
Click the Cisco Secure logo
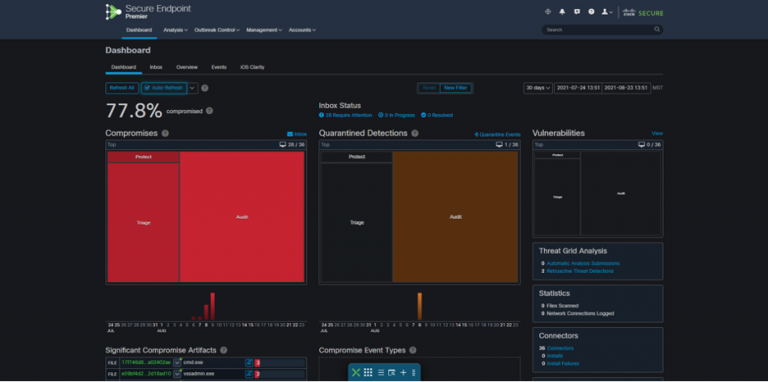tap(643, 13)
